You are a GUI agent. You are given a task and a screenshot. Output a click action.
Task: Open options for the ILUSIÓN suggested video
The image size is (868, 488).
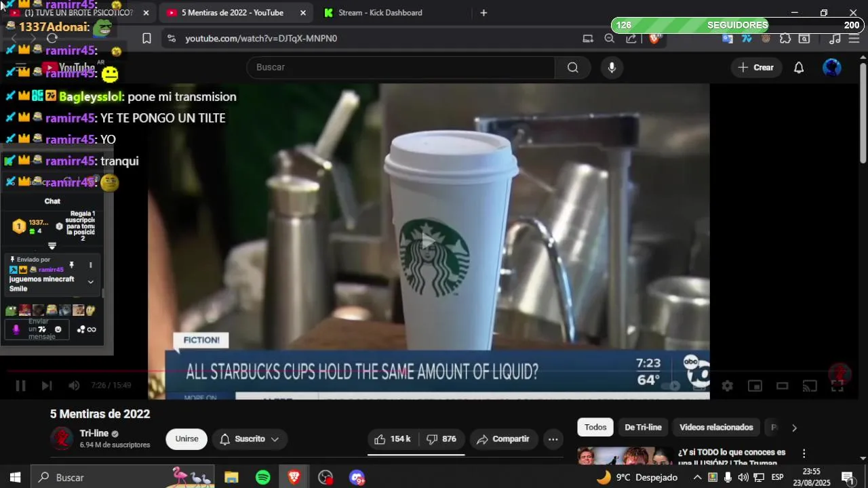[x=804, y=453]
